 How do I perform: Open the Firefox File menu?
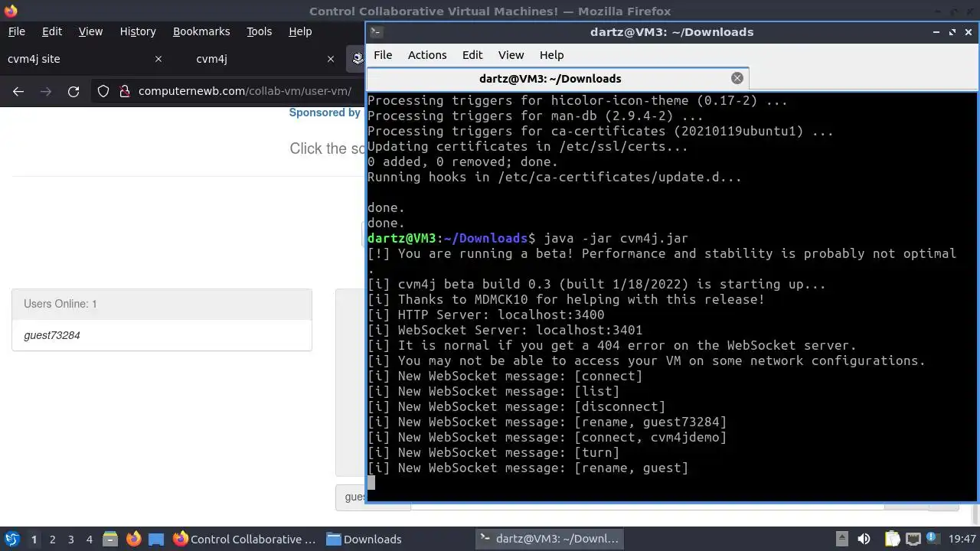tap(17, 31)
